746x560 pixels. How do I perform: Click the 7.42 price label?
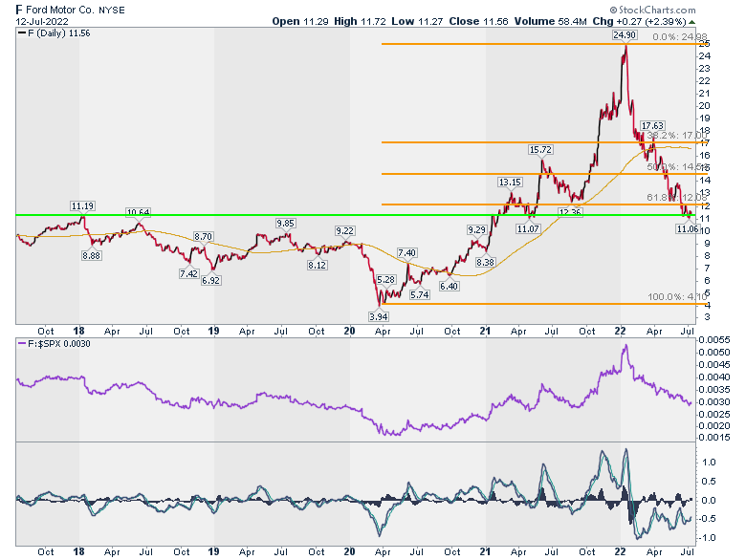click(188, 274)
